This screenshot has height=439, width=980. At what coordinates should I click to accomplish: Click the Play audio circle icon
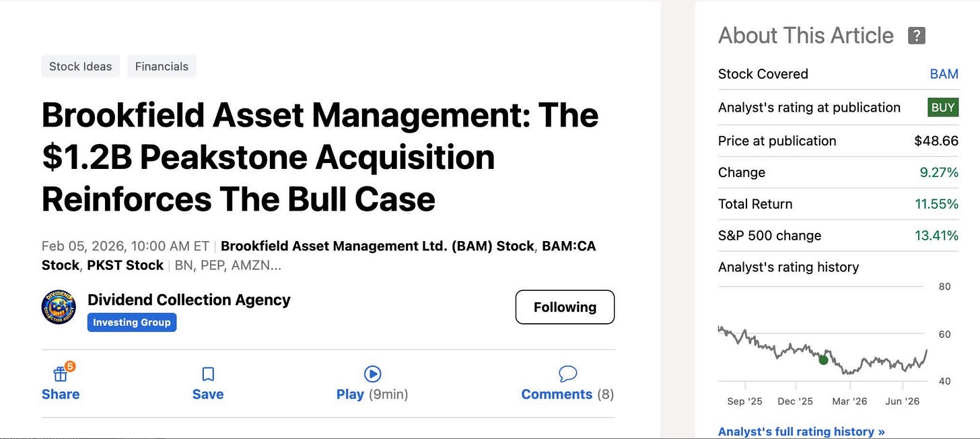[x=372, y=374]
